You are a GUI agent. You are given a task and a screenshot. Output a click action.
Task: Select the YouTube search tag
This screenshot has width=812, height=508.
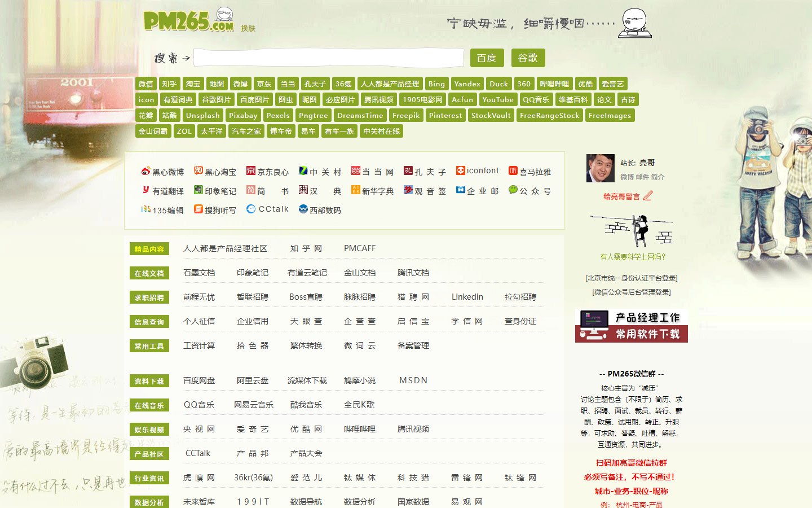click(498, 99)
